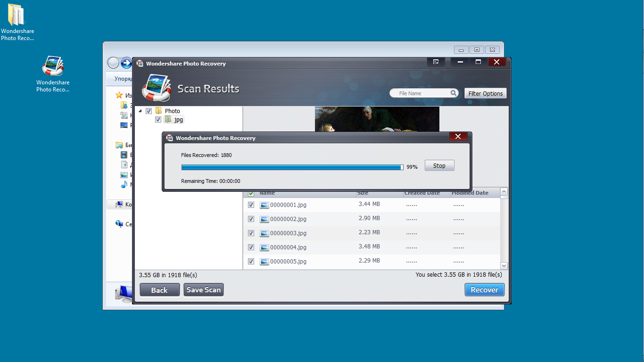Stop the recovery with the Stop button
The image size is (644, 362).
tap(439, 165)
